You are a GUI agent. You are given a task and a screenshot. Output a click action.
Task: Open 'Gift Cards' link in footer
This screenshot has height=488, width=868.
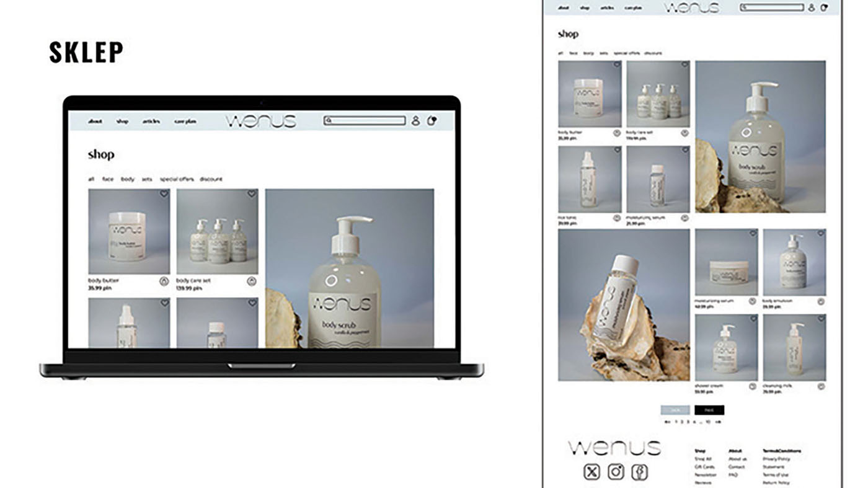pyautogui.click(x=704, y=467)
